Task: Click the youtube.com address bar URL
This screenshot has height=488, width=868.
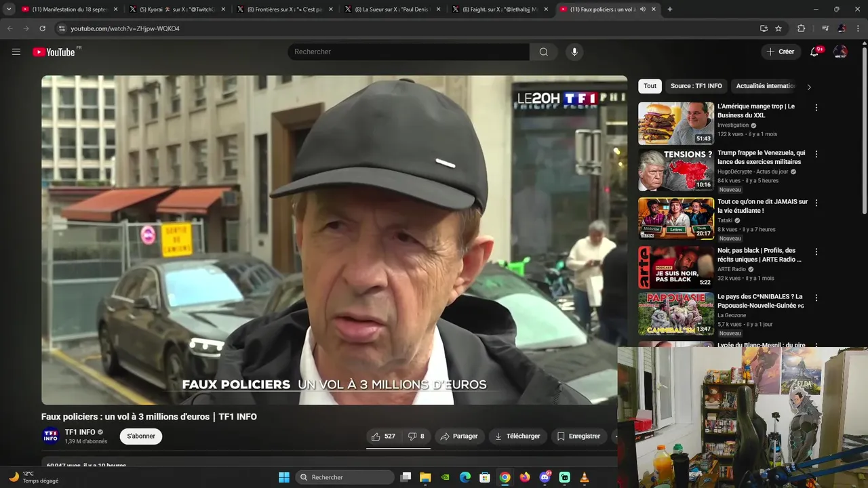Action: pos(125,28)
